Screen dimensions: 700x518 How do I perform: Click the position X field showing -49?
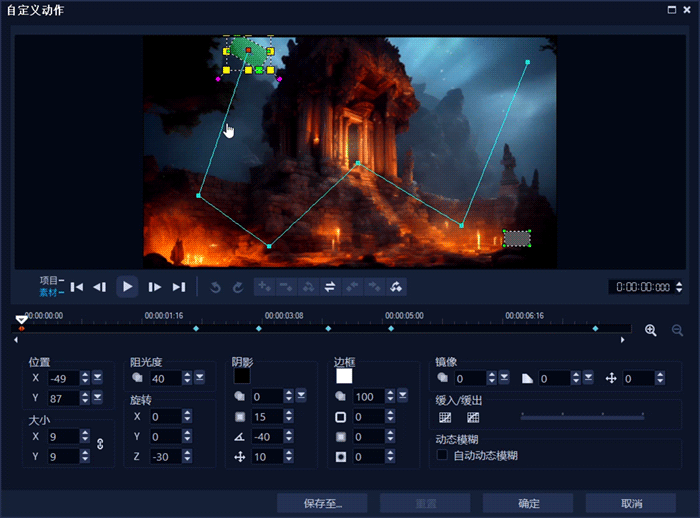pos(64,379)
